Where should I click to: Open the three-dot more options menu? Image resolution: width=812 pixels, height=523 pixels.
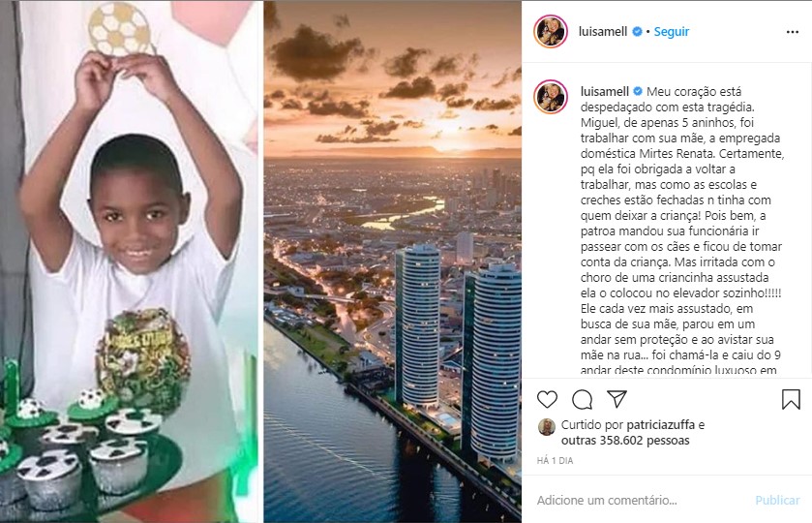tap(793, 32)
